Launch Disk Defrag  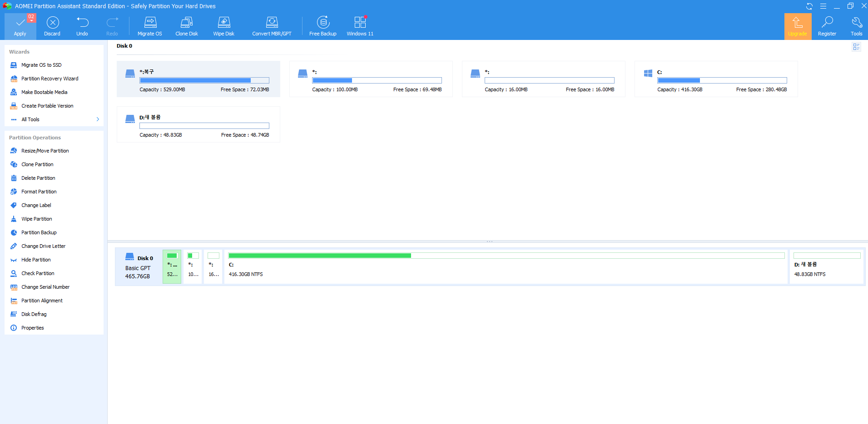pyautogui.click(x=34, y=314)
